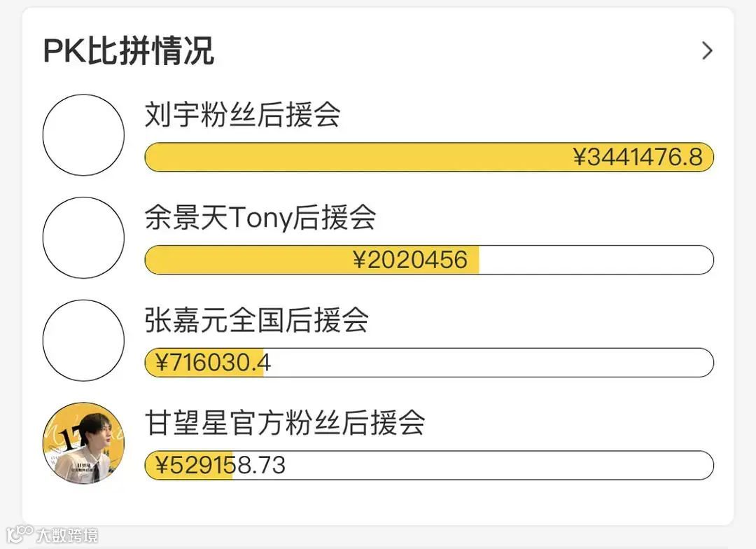756x549 pixels.
Task: Select 甘望星官方粉丝后援会 name label
Action: click(285, 423)
